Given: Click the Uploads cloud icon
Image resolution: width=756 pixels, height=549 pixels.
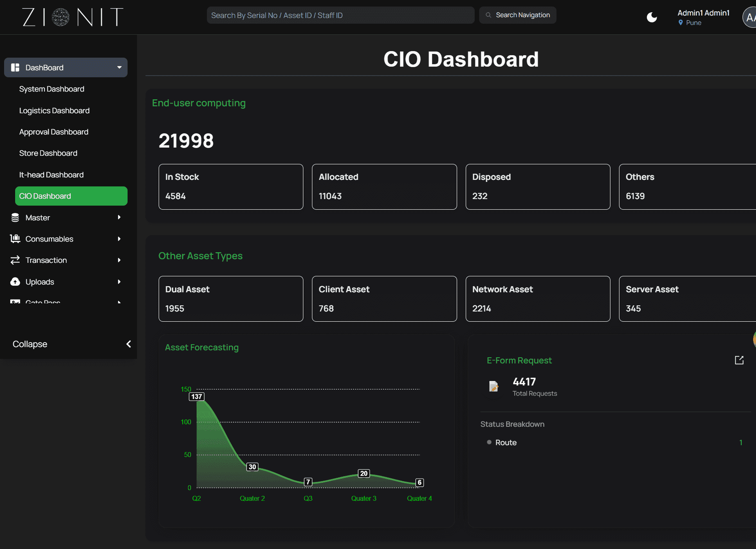Looking at the screenshot, I should tap(15, 282).
